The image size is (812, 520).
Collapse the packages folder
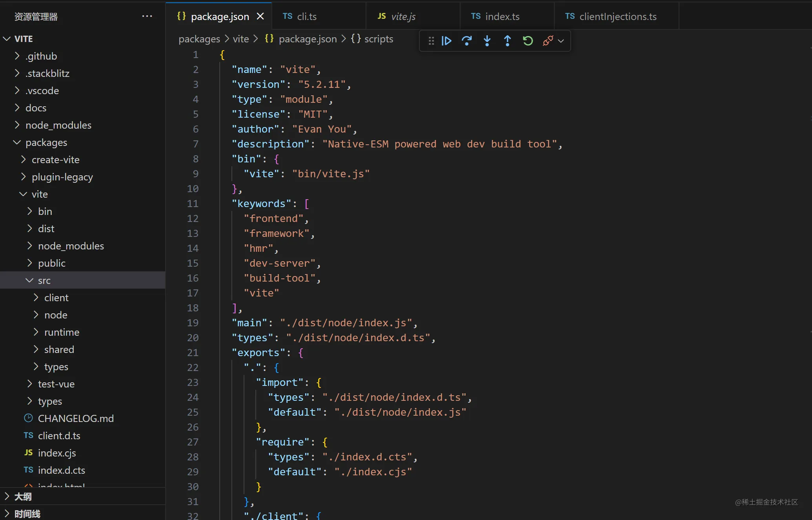click(x=83, y=142)
